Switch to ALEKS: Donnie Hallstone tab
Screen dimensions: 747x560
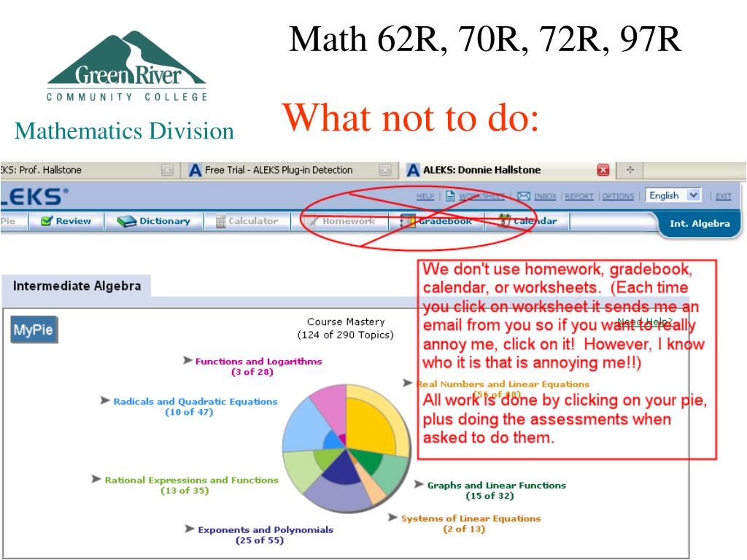[x=507, y=170]
